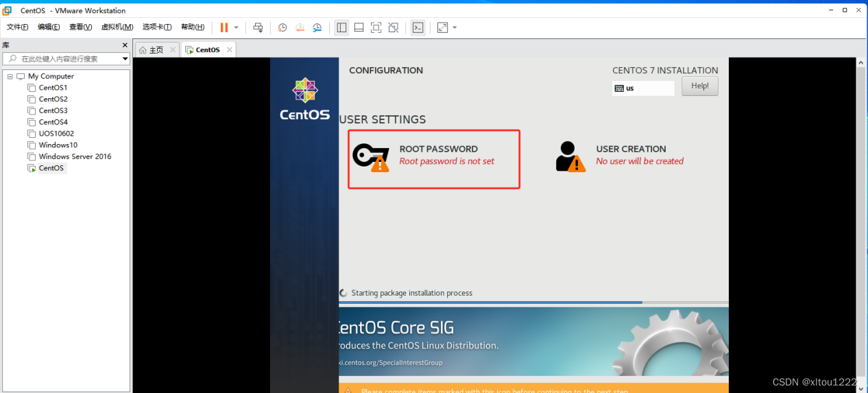Image resolution: width=868 pixels, height=393 pixels.
Task: Click the Send Ctrl+Alt+Del toolbar icon
Action: tap(258, 27)
